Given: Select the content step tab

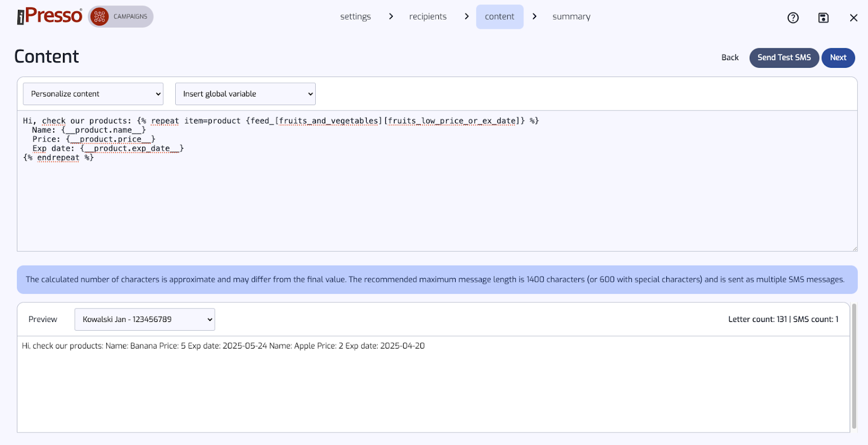Looking at the screenshot, I should click(499, 17).
